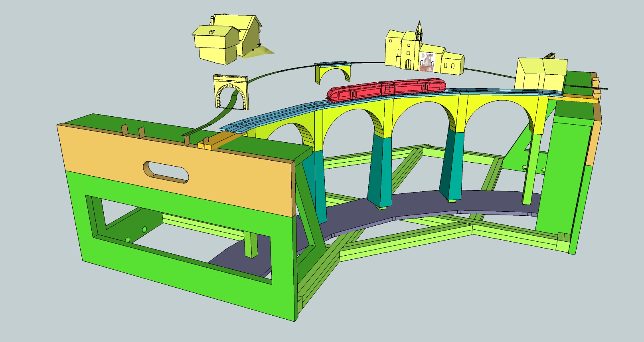This screenshot has width=644, height=342.
Task: Click the oval handle cutout in the orange panel
Action: point(166,172)
